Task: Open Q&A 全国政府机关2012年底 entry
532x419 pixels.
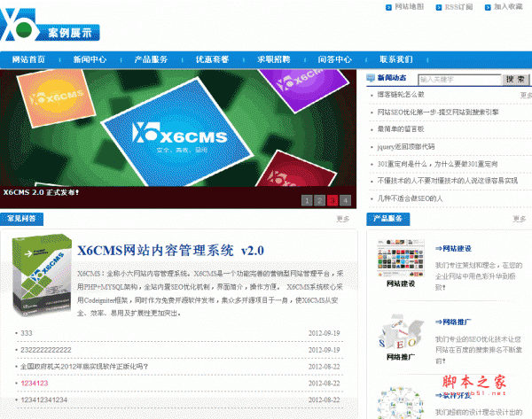Action: point(84,367)
